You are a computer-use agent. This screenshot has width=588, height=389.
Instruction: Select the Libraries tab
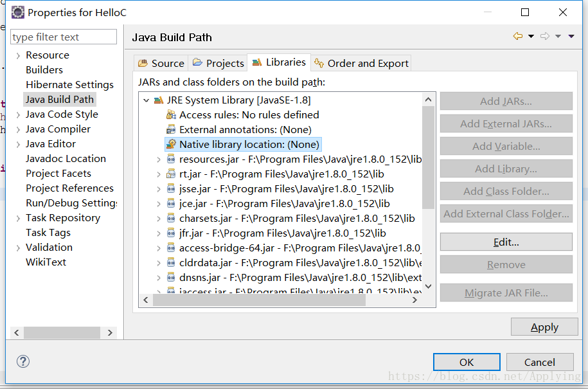pos(279,62)
